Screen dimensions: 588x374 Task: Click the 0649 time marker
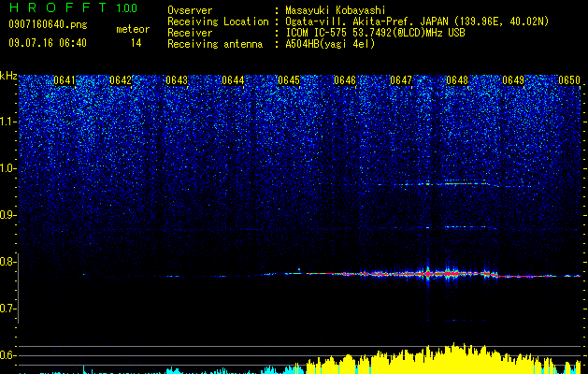(513, 80)
